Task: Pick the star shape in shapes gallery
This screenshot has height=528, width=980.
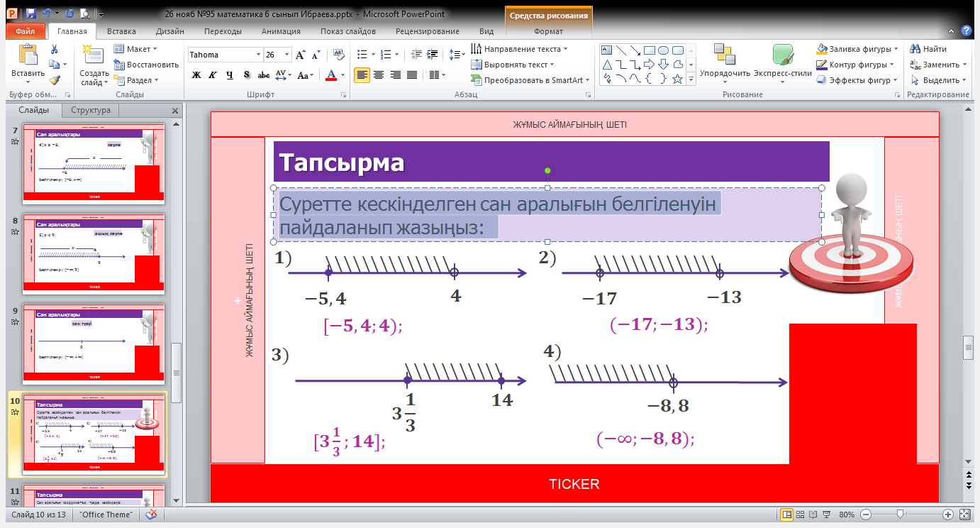Action: point(677,79)
